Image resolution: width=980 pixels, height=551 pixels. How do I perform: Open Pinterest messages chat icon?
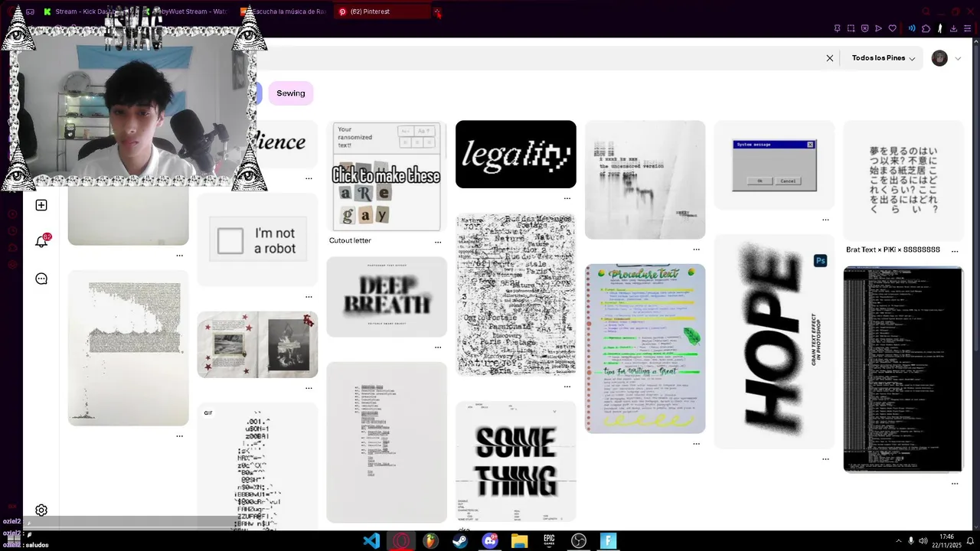(41, 279)
